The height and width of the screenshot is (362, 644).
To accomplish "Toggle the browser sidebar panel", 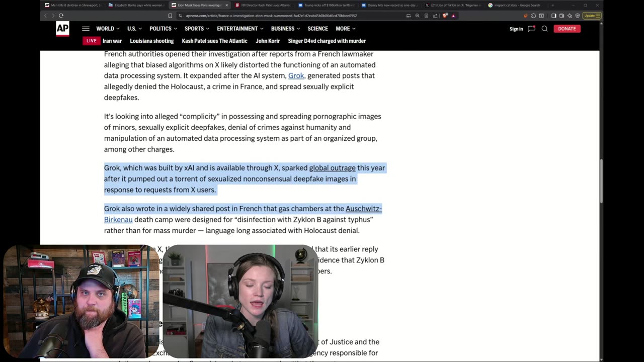I will (x=553, y=16).
